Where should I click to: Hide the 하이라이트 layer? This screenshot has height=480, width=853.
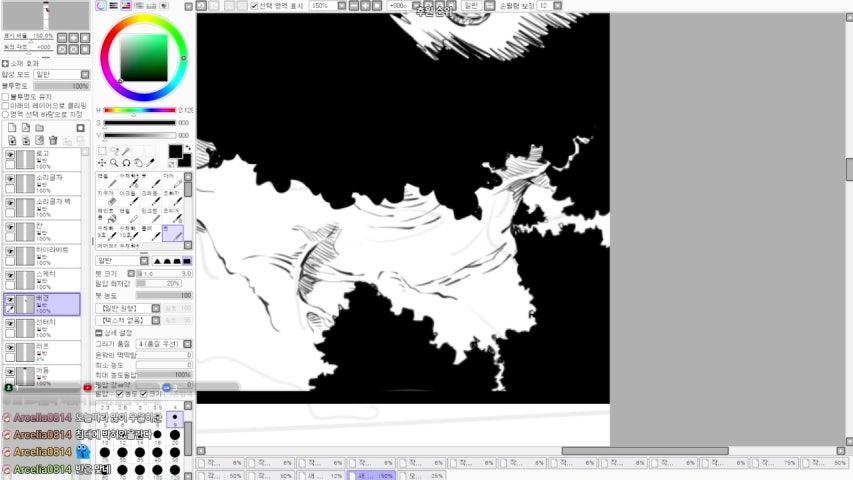[10, 251]
